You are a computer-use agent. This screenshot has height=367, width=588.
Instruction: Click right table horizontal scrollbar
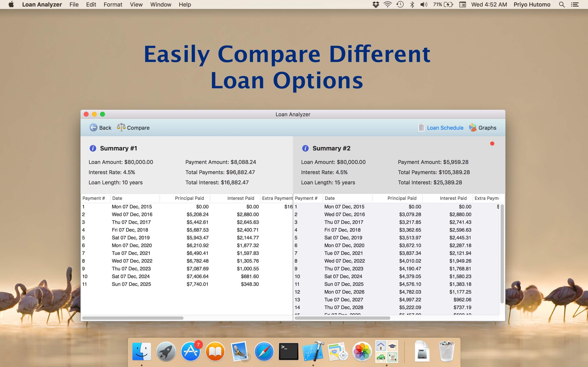pyautogui.click(x=342, y=318)
